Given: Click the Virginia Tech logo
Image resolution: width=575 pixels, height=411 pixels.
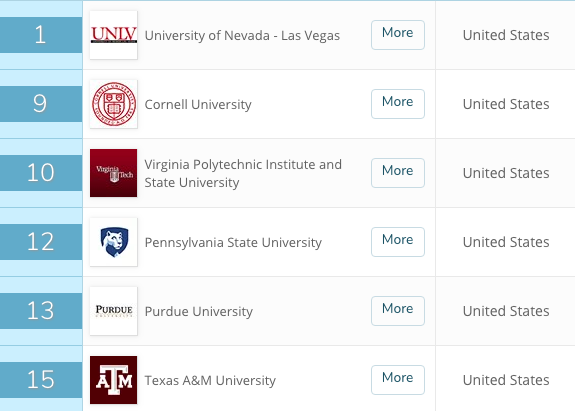Looking at the screenshot, I should point(114,173).
